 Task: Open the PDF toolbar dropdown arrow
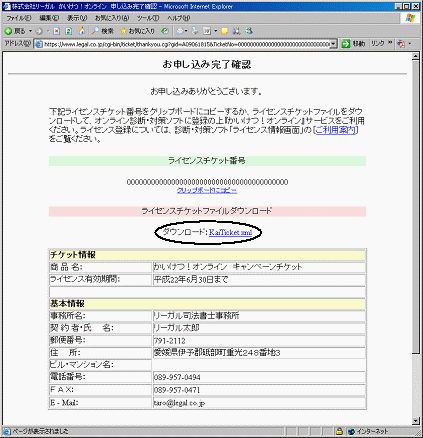(410, 44)
